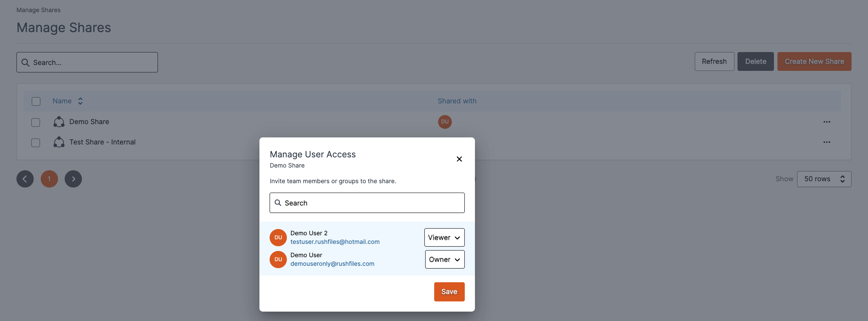The image size is (868, 321).
Task: Click the Name column header label
Action: 62,101
